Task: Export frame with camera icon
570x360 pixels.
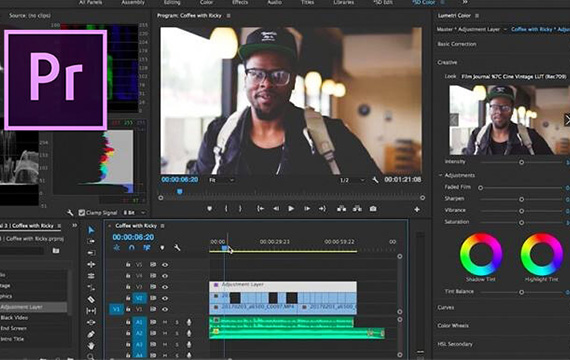Action: click(x=373, y=209)
